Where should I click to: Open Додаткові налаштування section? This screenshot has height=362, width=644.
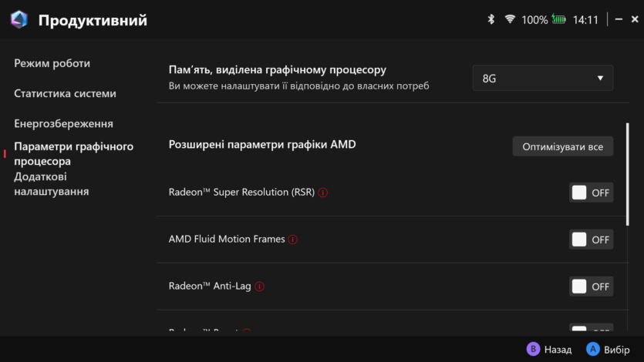click(x=51, y=183)
